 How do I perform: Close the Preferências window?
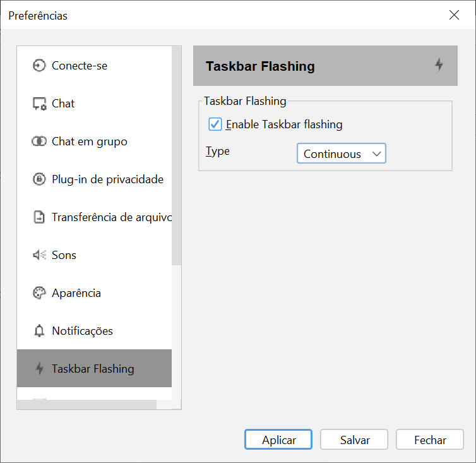(454, 15)
